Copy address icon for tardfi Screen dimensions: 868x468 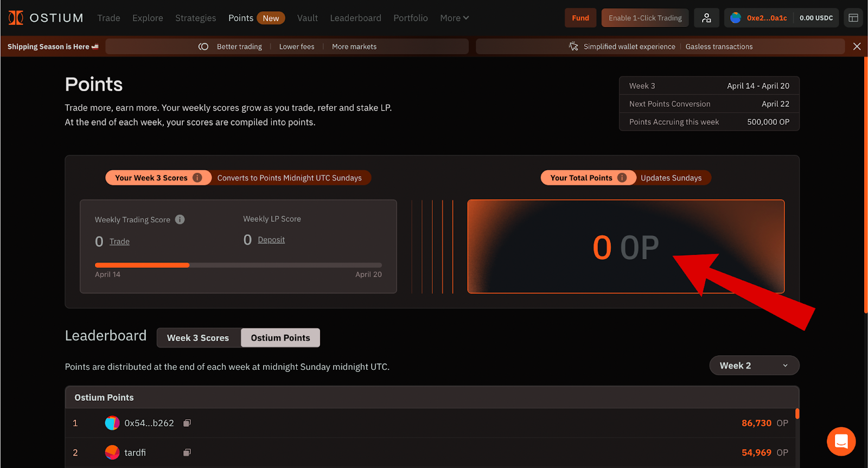pyautogui.click(x=187, y=452)
